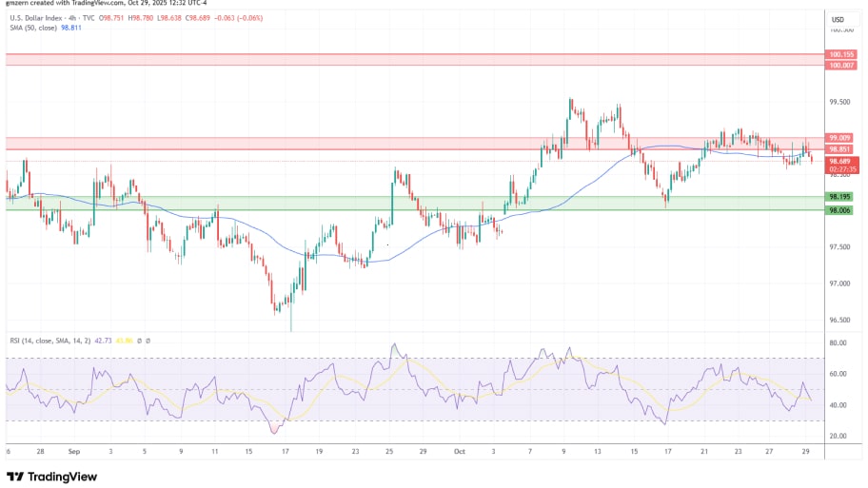868x488 pixels.
Task: Click the RSI value 42.73 in legend
Action: point(102,339)
